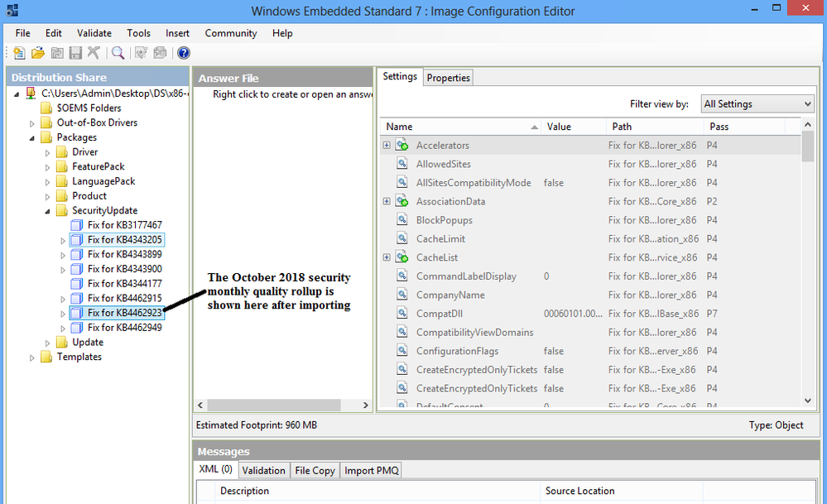Click the grayed-out Close Answer File icon
The height and width of the screenshot is (504, 827).
(57, 53)
